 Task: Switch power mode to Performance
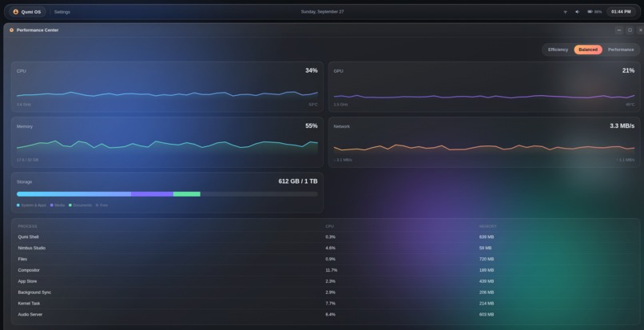pyautogui.click(x=621, y=50)
